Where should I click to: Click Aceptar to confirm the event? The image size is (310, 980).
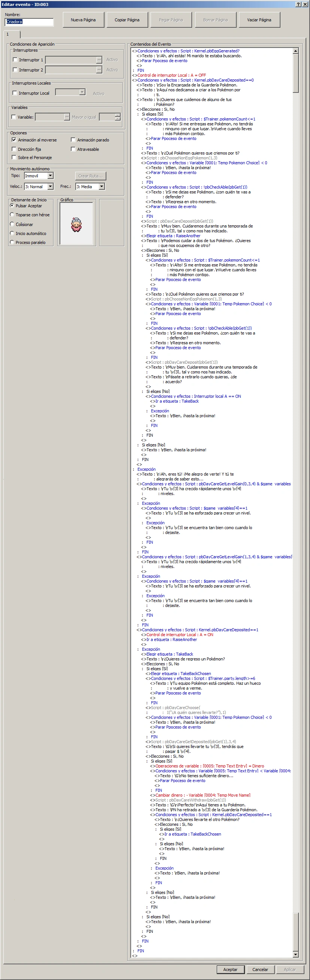pyautogui.click(x=230, y=970)
